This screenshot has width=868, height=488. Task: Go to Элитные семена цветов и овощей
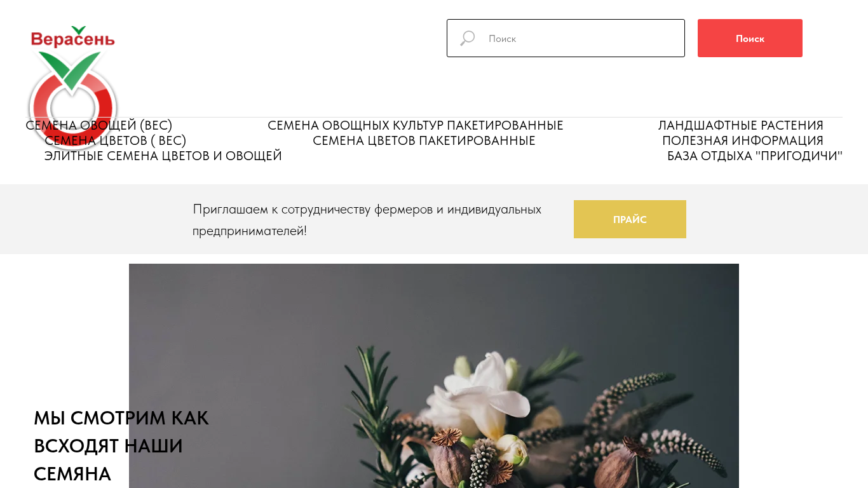pos(163,156)
